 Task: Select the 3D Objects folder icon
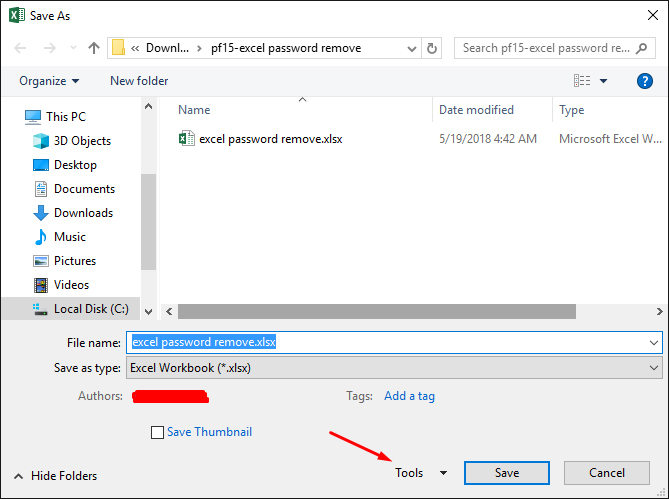41,141
